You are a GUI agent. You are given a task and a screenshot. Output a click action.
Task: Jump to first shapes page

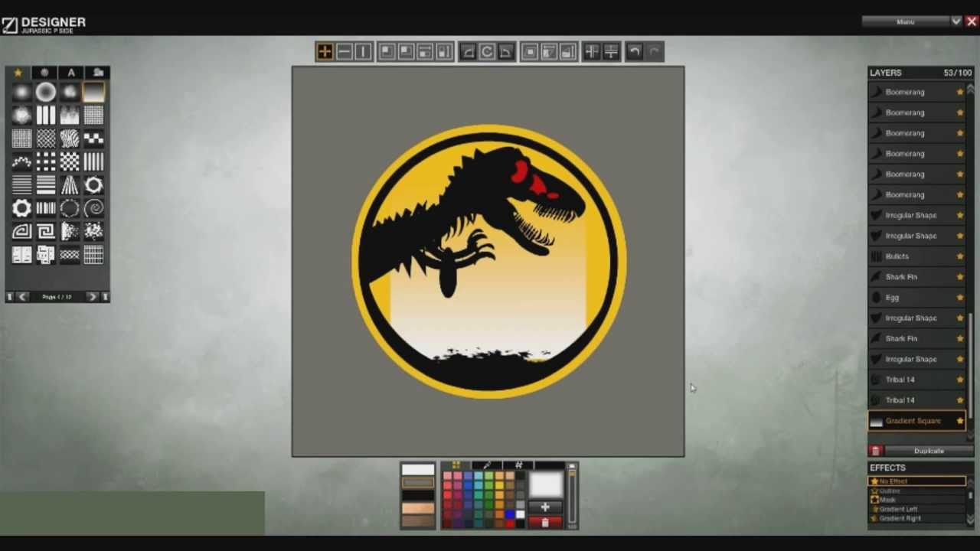10,296
